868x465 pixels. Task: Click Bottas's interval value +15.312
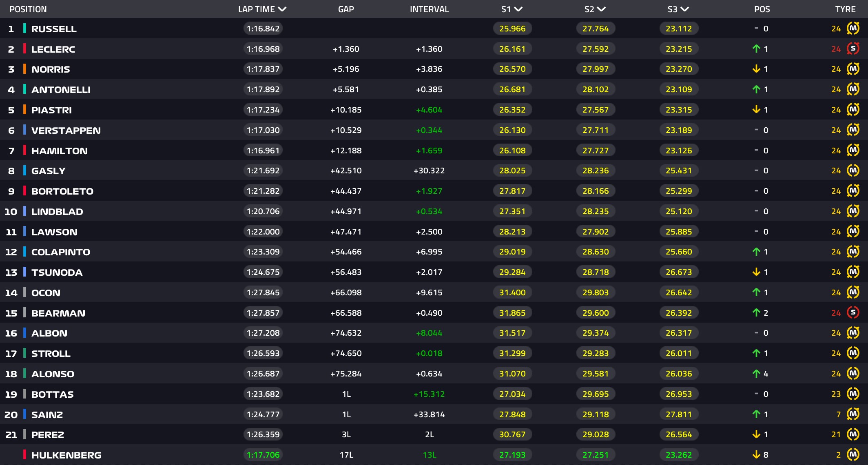[x=429, y=394]
